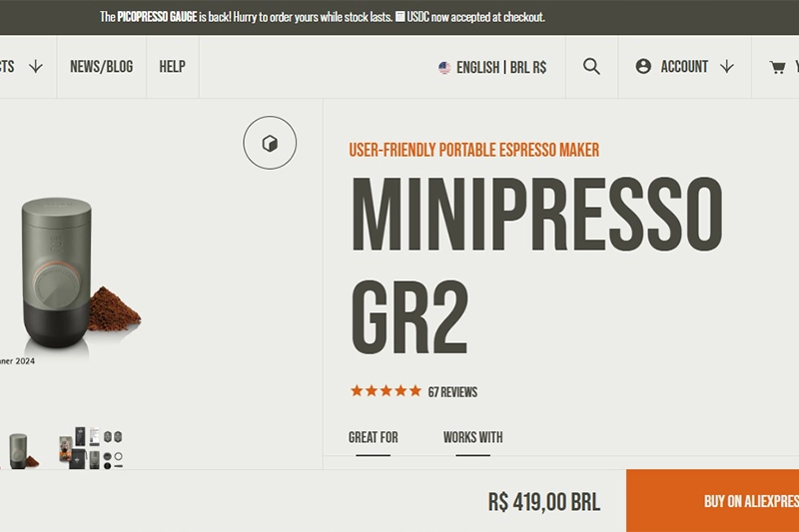Click the USDC icon in announcement bar

coord(400,16)
